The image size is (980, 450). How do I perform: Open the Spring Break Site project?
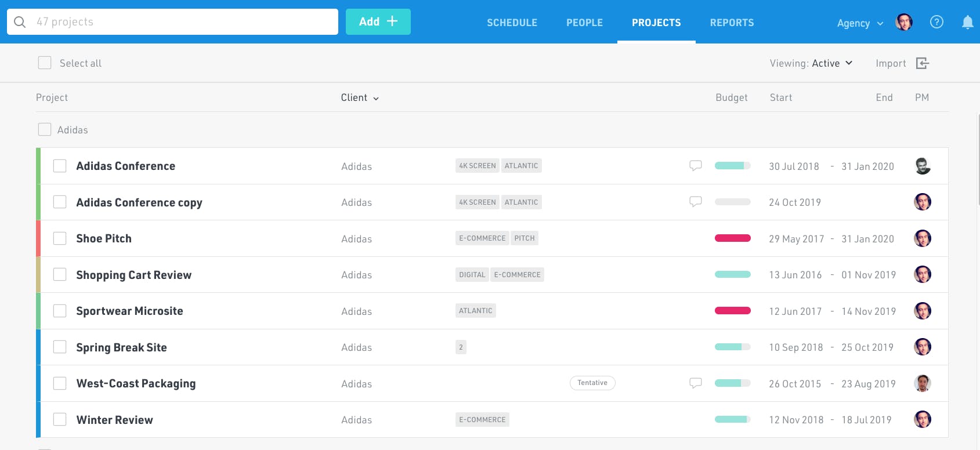pos(121,347)
